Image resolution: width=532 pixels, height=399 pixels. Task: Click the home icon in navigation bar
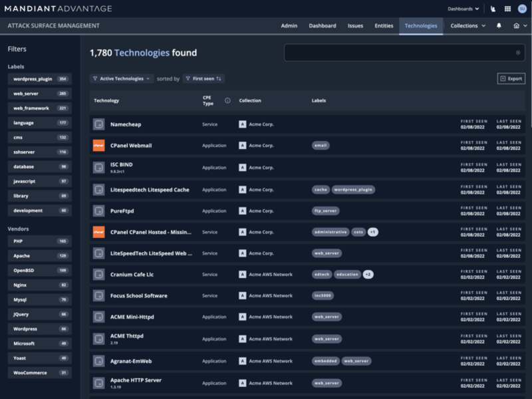[517, 26]
